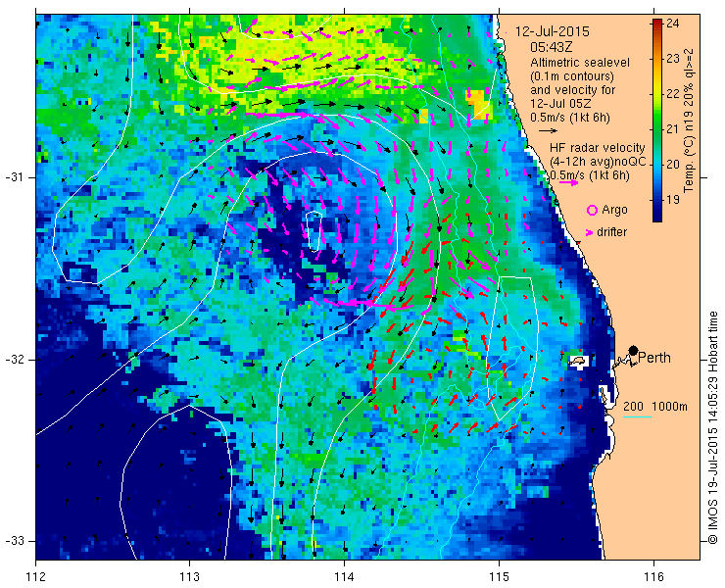Click the longitude 113 axis label
Screen dimensions: 725x588
point(189,577)
